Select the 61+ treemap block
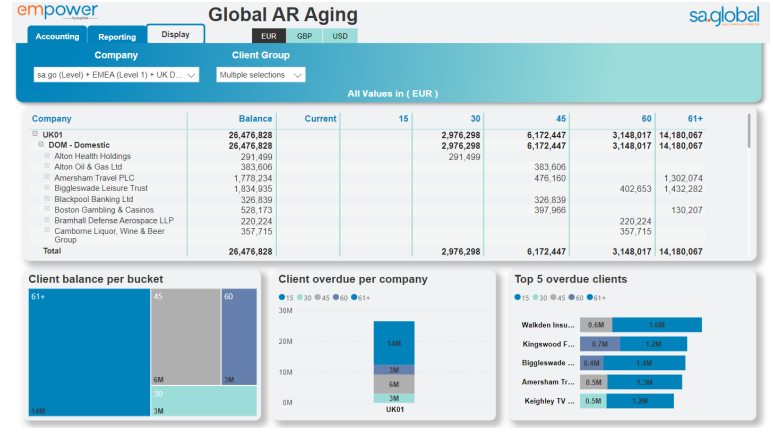 pyautogui.click(x=89, y=352)
